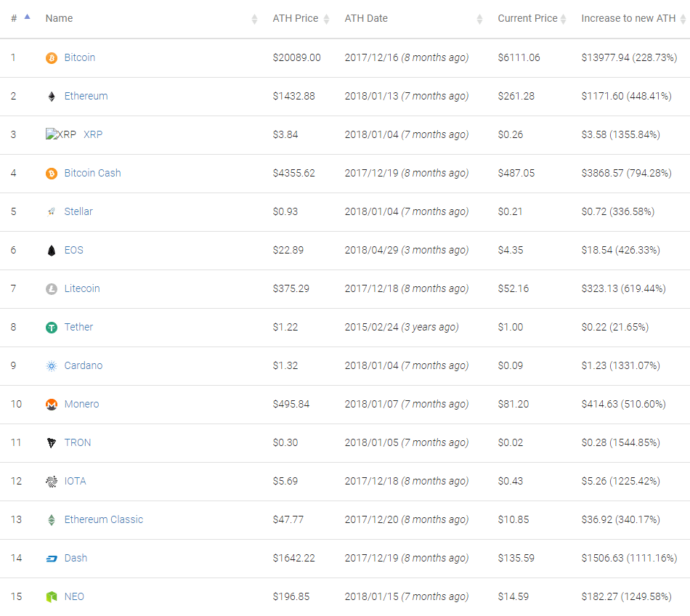Open the EOS link
690x616 pixels.
click(73, 250)
